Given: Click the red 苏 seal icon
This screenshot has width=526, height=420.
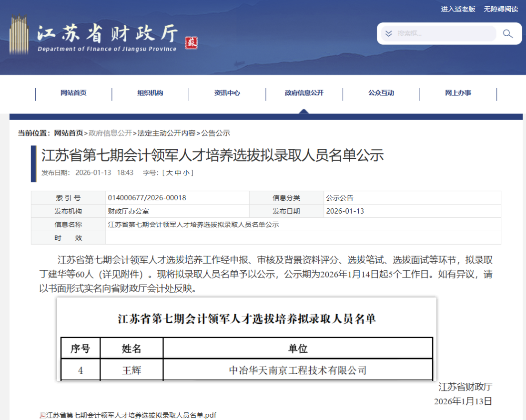Looking at the screenshot, I should (x=191, y=42).
